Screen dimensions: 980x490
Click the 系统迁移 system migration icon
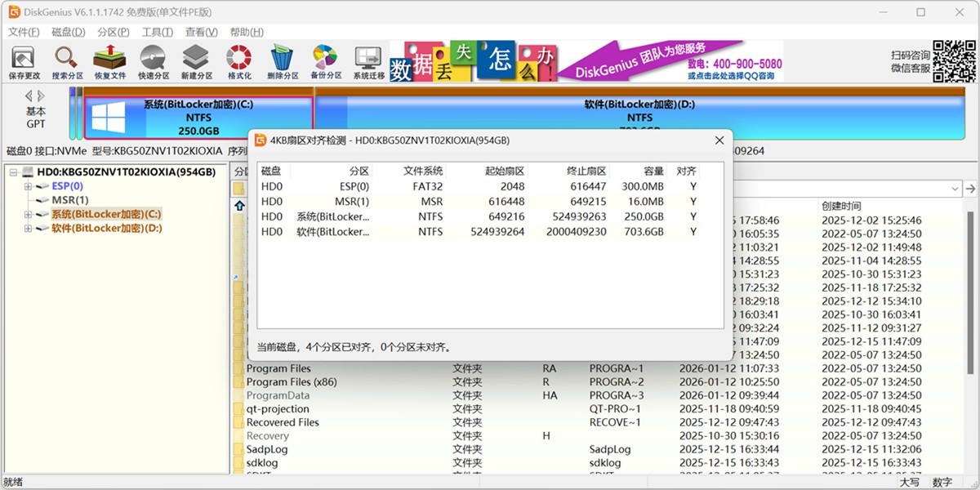[x=368, y=62]
